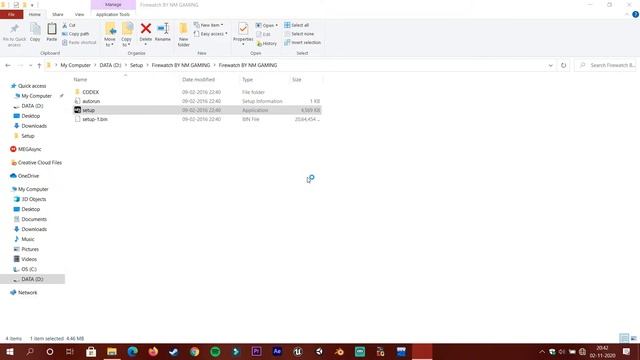Click Edit in the ribbon
The height and width of the screenshot is (360, 640).
(264, 34)
